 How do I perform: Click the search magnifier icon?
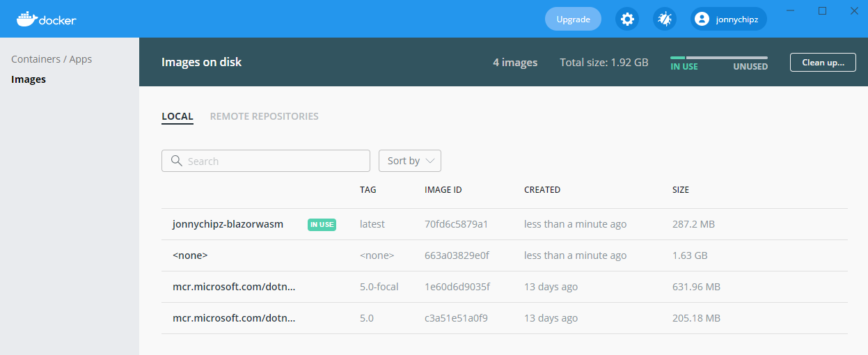176,161
